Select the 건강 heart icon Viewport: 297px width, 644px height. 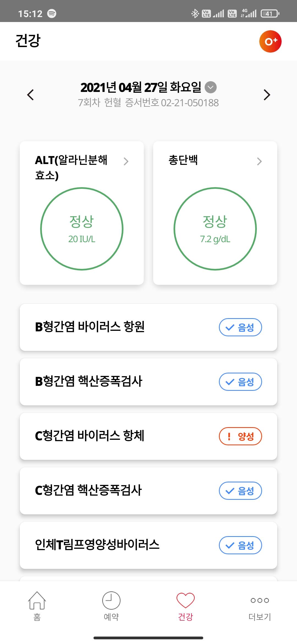tap(185, 601)
